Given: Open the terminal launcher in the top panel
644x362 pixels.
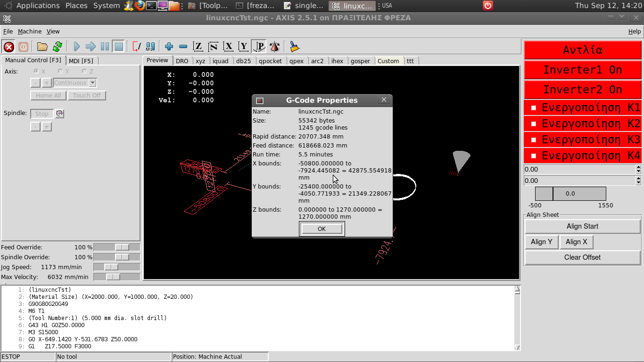Looking at the screenshot, I should (151, 6).
